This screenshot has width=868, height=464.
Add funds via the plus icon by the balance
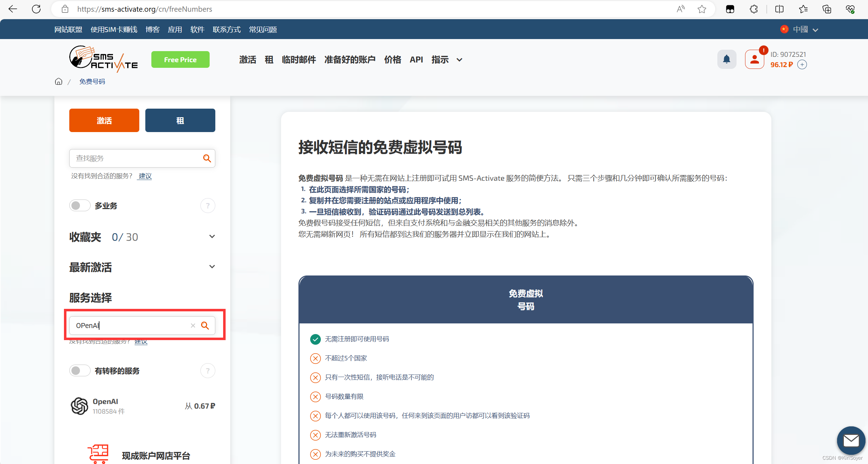click(802, 65)
